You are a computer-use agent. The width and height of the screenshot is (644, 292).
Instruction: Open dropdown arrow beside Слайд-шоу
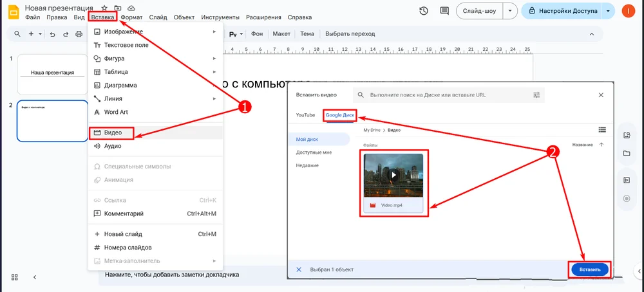(510, 11)
